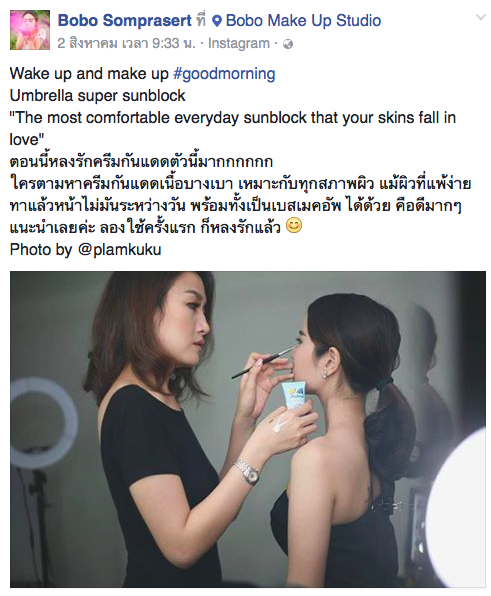The image size is (491, 596).
Task: Open the post options chevron menu
Action: [x=481, y=17]
